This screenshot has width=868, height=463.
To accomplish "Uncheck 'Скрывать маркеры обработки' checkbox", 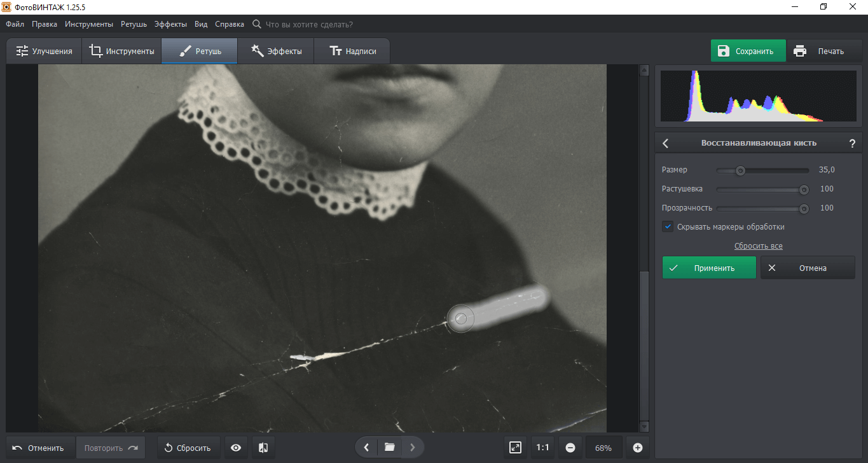I will (x=668, y=226).
